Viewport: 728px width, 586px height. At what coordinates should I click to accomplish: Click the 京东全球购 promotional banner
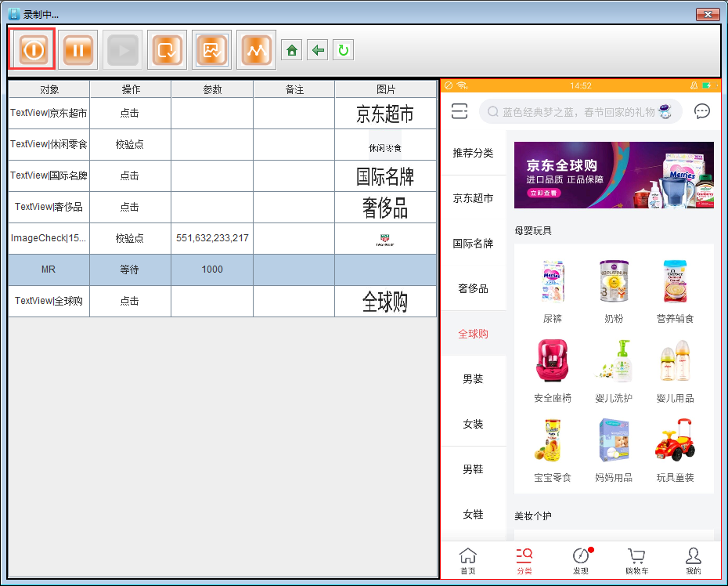(613, 175)
